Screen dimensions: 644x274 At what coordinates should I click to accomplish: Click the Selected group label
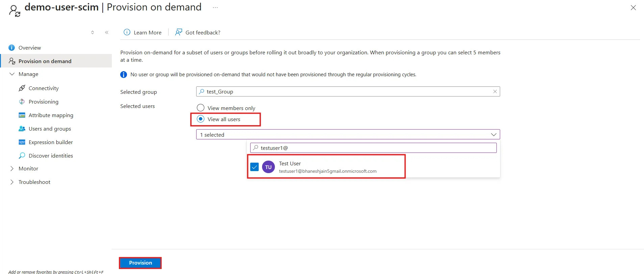coord(138,92)
